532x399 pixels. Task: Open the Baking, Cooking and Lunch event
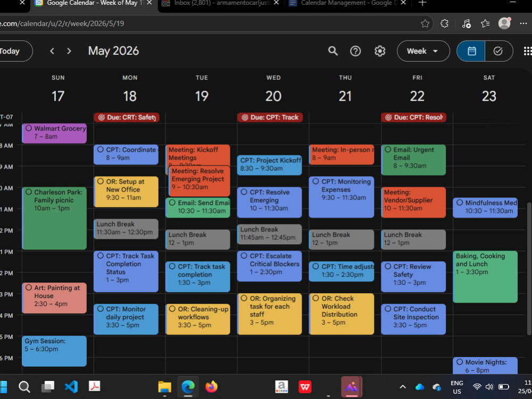(485, 277)
